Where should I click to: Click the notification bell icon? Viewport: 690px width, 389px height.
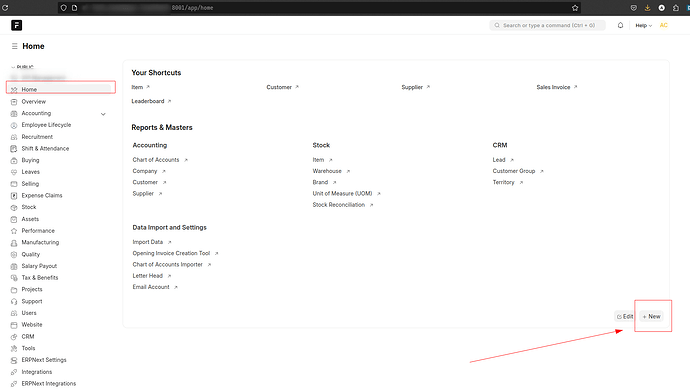coord(620,26)
